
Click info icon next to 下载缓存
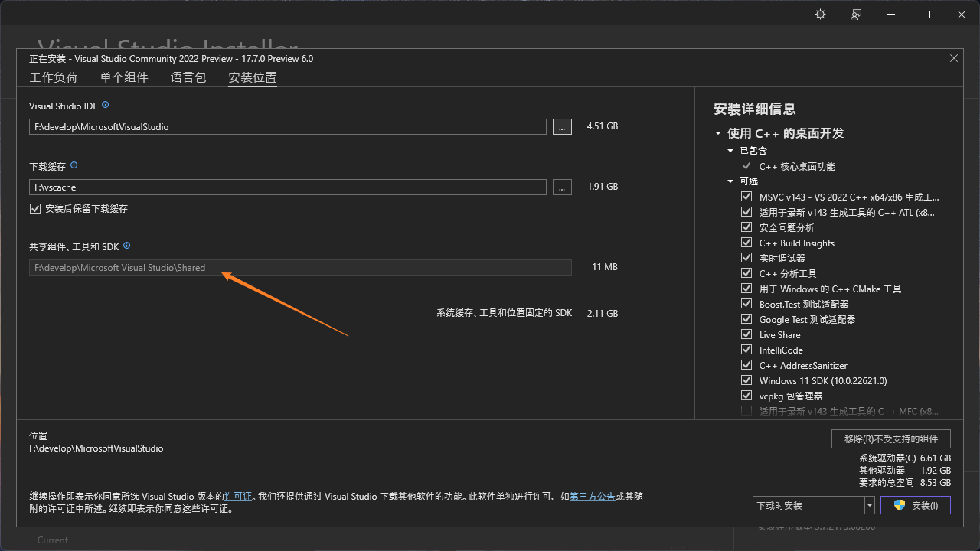point(74,165)
